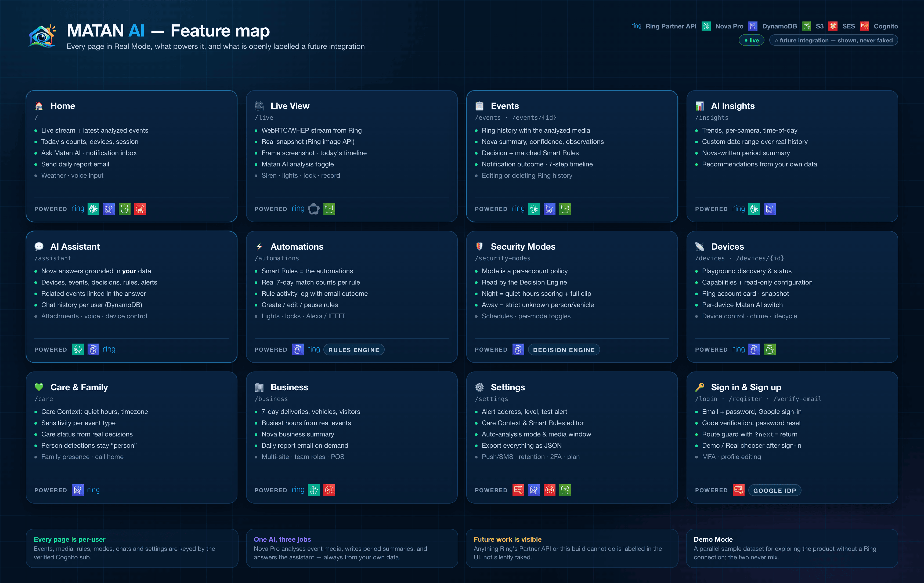Viewport: 924px width, 583px height.
Task: Click the red SES icon in the Business powered row
Action: coord(329,490)
